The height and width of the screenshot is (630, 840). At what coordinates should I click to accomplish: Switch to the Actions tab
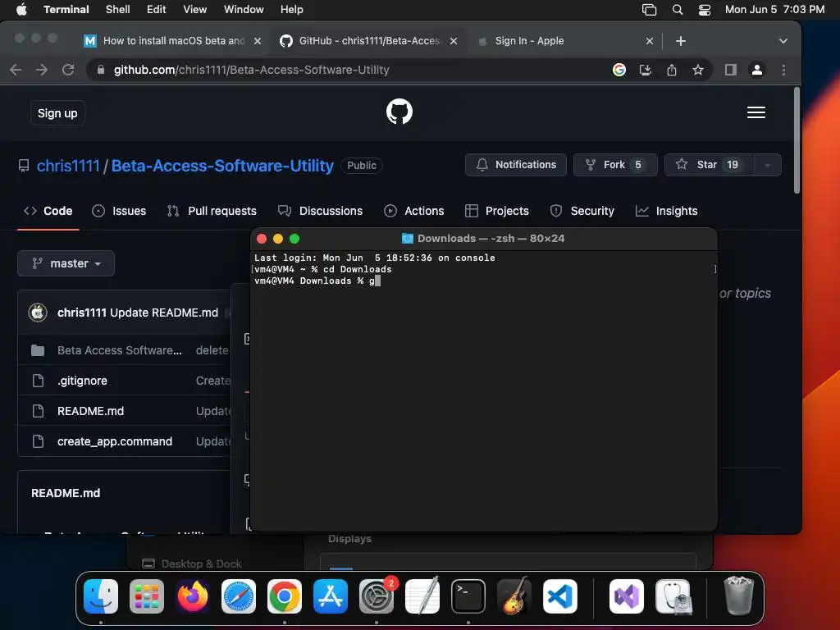pyautogui.click(x=414, y=211)
